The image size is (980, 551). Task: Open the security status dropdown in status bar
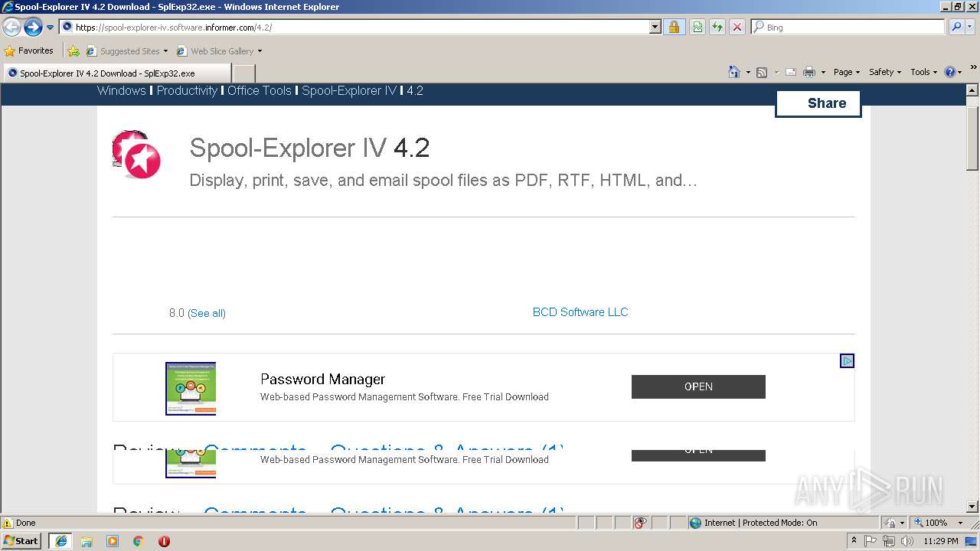pyautogui.click(x=895, y=523)
